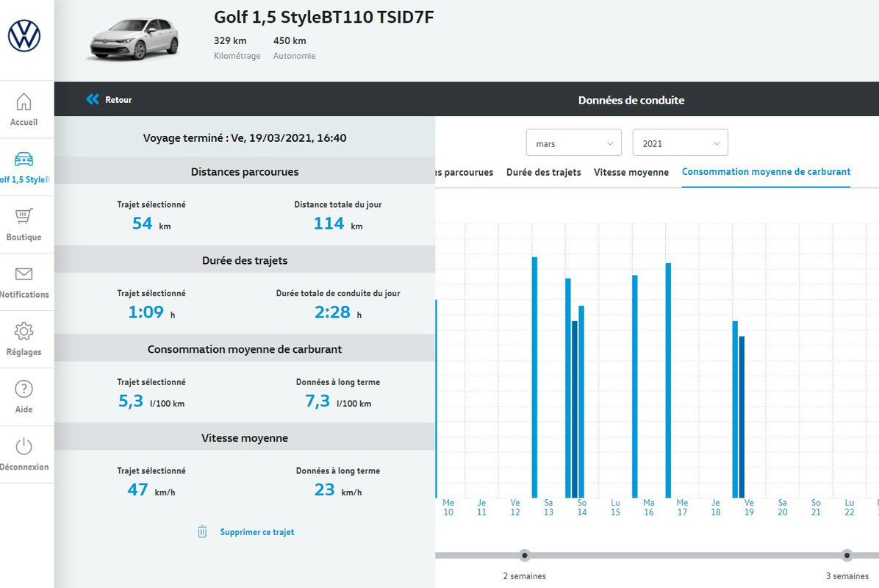Click the 2:28 h total driving duration
Viewport: 879px width, 588px height.
338,312
